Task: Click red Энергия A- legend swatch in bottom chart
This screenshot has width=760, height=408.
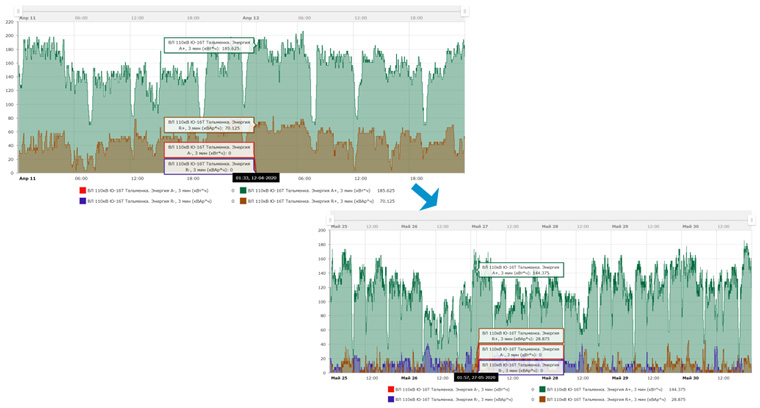Action: coord(391,389)
